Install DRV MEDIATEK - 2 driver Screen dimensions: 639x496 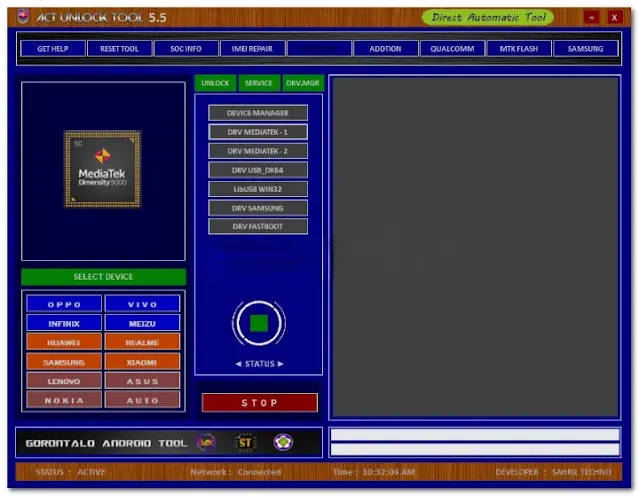[258, 151]
